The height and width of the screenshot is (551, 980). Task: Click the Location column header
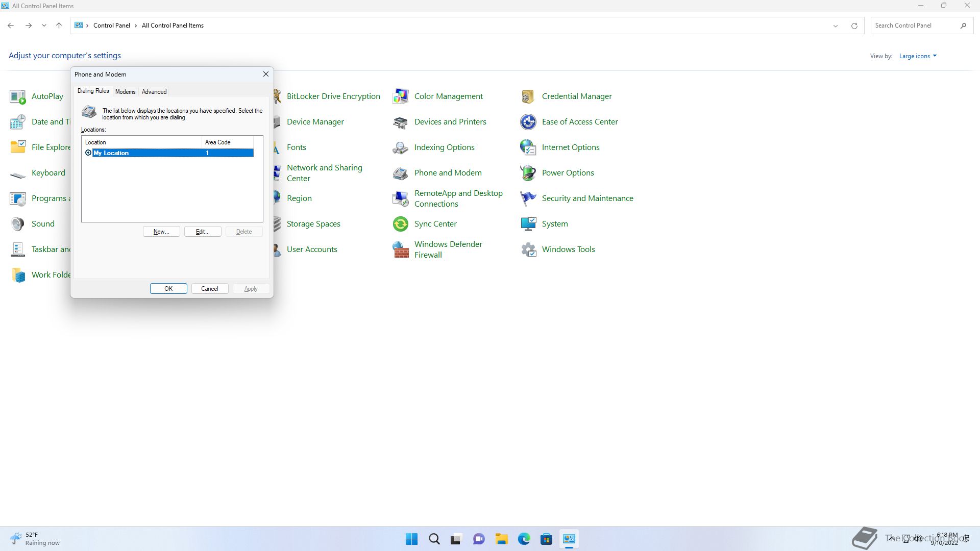click(141, 142)
